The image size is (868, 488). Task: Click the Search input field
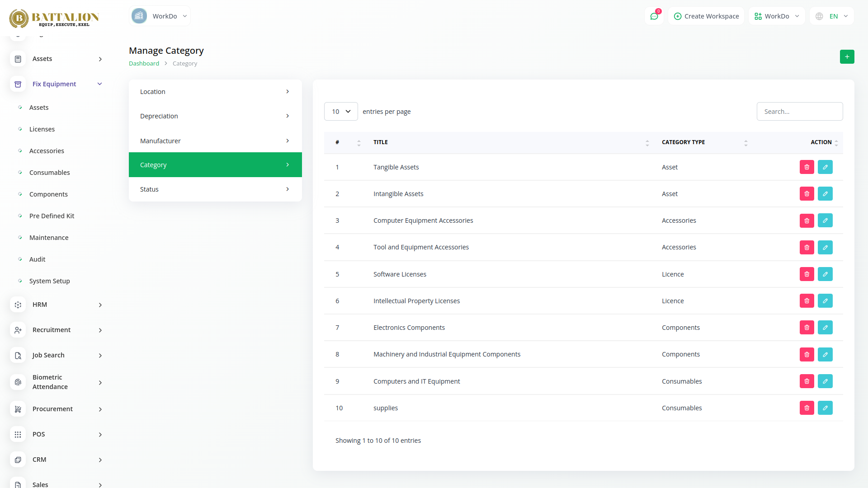point(799,112)
